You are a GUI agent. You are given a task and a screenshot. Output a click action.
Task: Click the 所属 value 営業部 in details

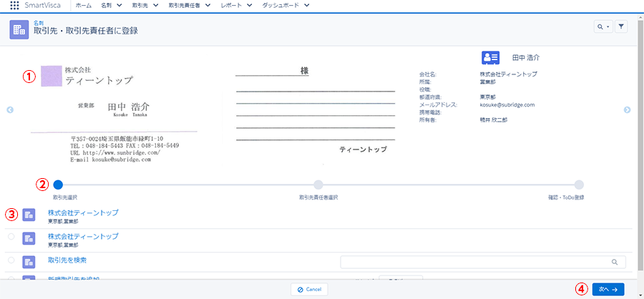pos(487,82)
